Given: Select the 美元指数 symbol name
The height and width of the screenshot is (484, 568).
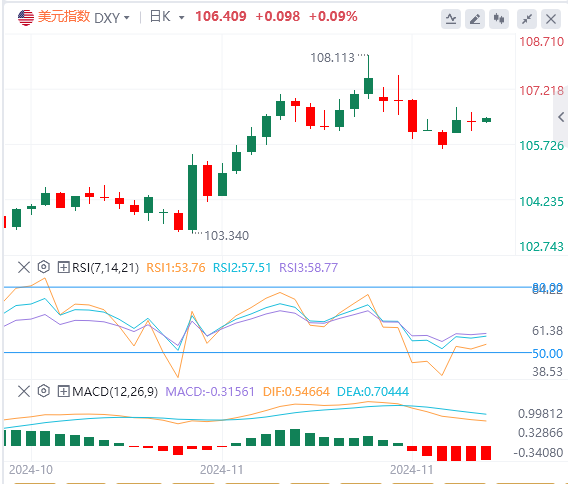Looking at the screenshot, I should [x=64, y=17].
